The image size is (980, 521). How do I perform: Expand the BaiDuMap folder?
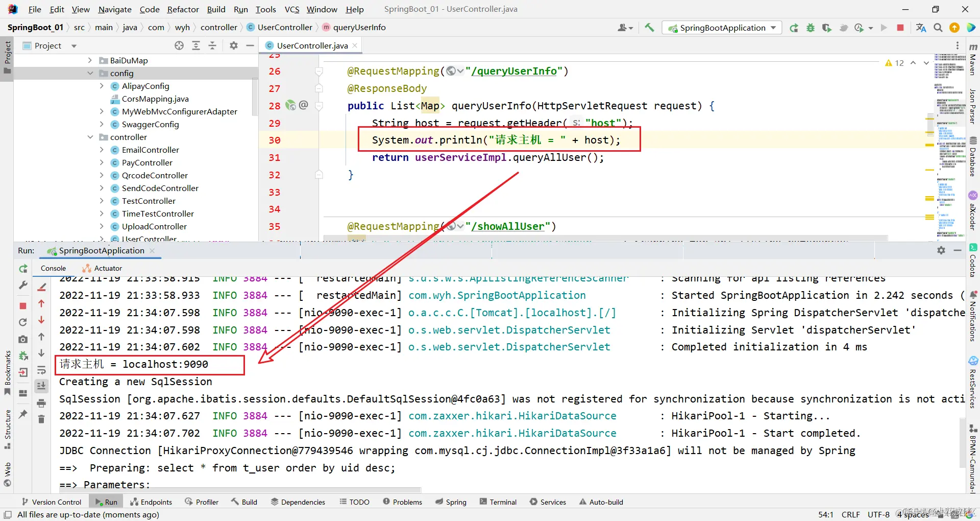click(x=90, y=60)
